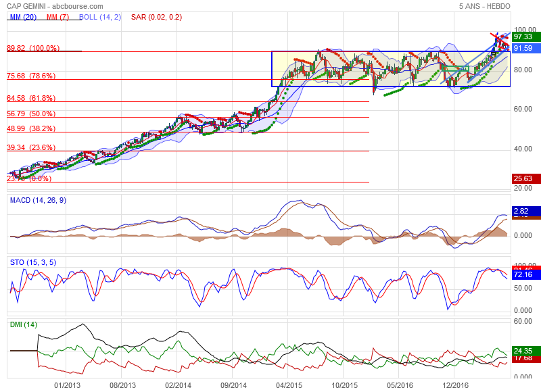541x392 pixels.
Task: Click the blue 91.59 price tag
Action: point(526,48)
